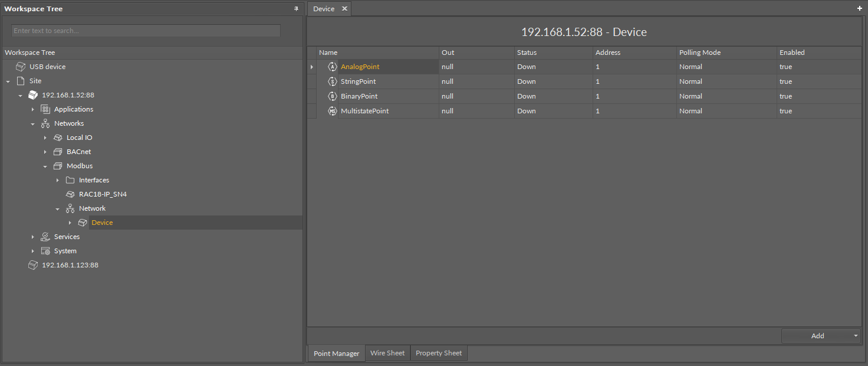
Task: Click the Applications grid icon
Action: [x=45, y=109]
